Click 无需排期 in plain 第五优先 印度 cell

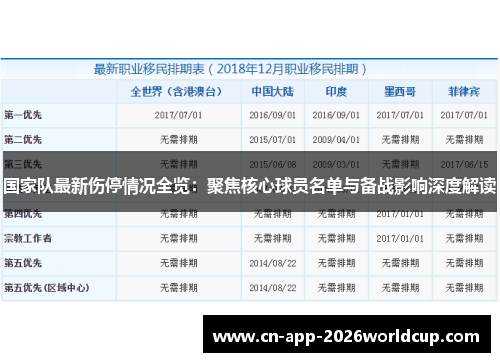(336, 263)
